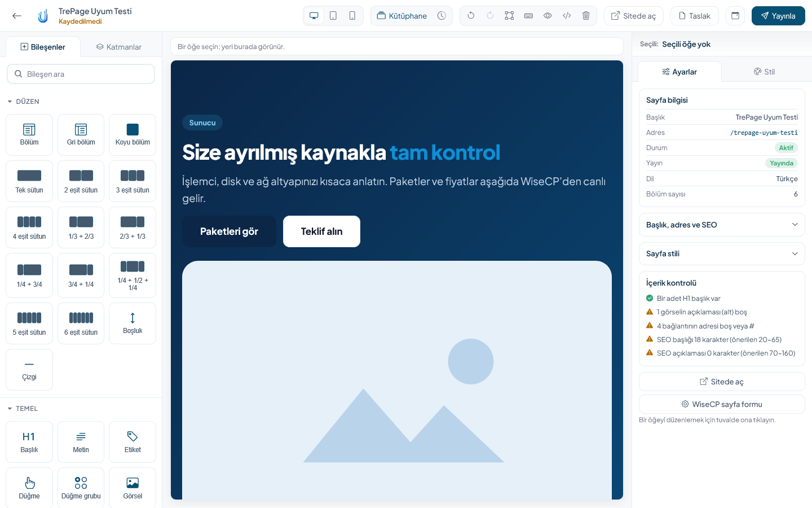Select the hero image placeholder

(397, 380)
